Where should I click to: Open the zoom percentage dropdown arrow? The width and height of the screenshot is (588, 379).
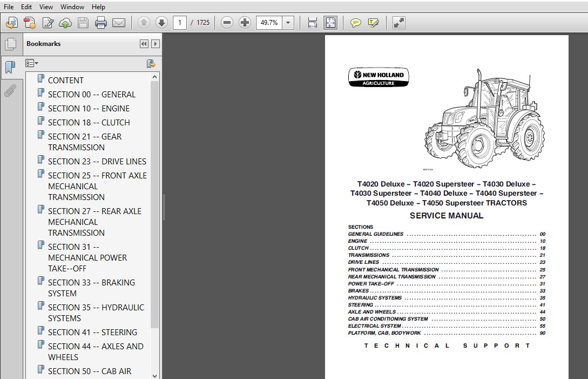click(288, 23)
